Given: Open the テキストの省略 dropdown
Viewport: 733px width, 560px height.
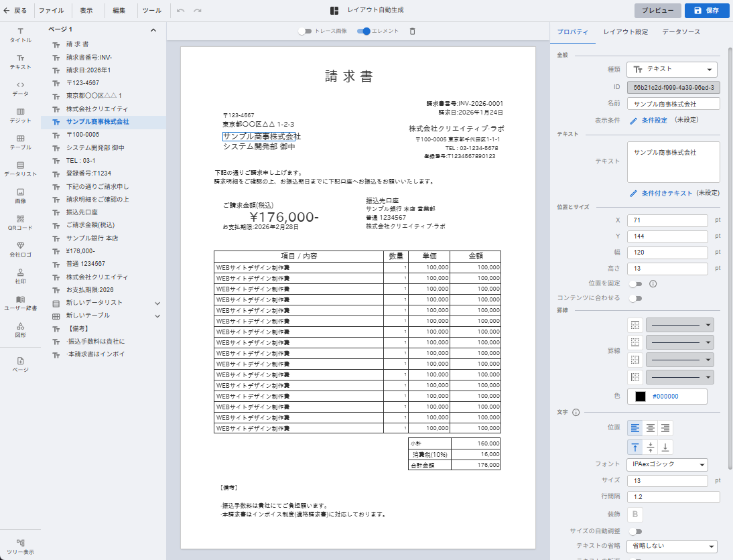Looking at the screenshot, I should 672,546.
